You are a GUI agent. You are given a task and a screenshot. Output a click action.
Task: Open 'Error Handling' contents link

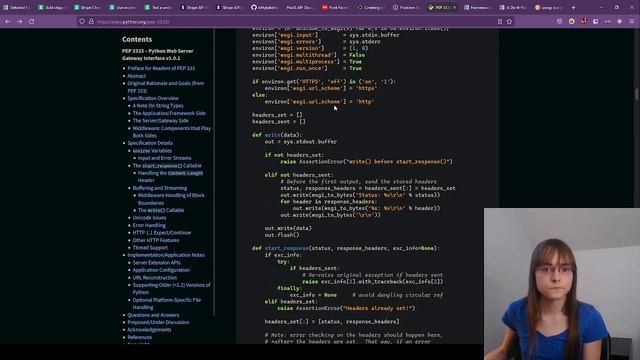[x=149, y=225]
